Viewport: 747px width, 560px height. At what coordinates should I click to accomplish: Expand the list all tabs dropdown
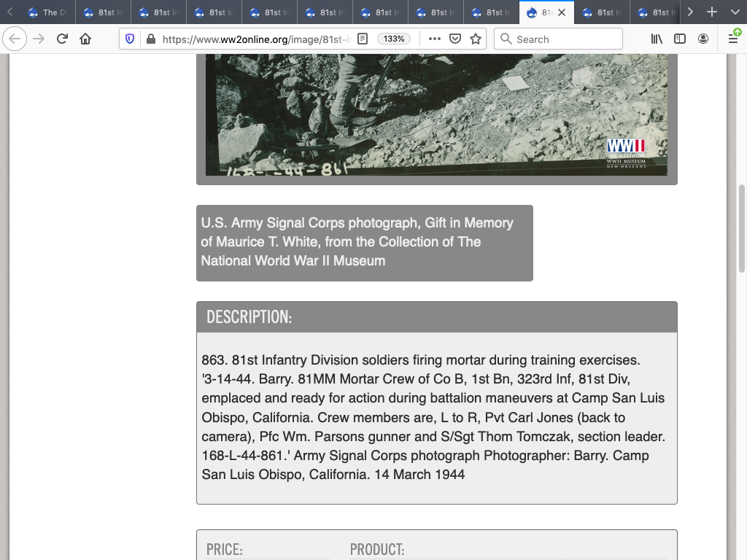click(x=734, y=12)
